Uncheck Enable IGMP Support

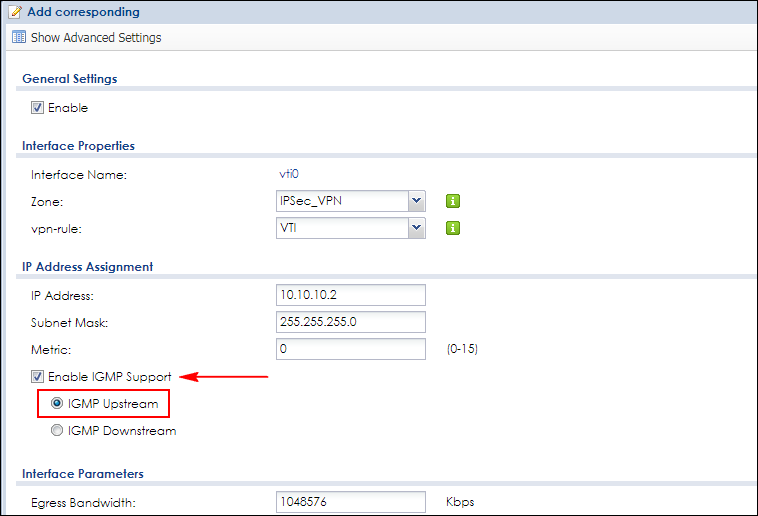tap(37, 377)
